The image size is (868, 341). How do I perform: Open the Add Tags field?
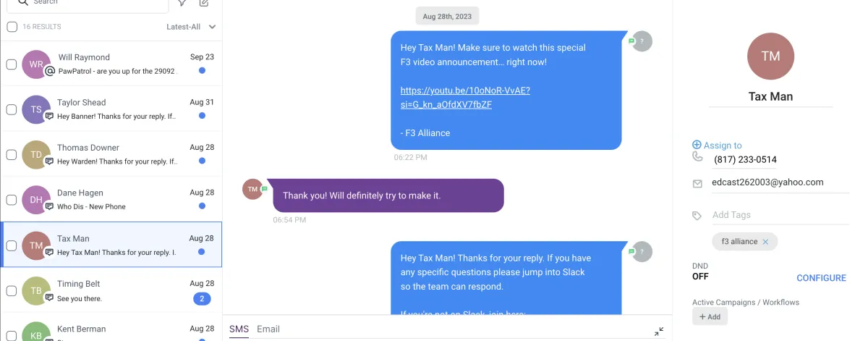(778, 215)
